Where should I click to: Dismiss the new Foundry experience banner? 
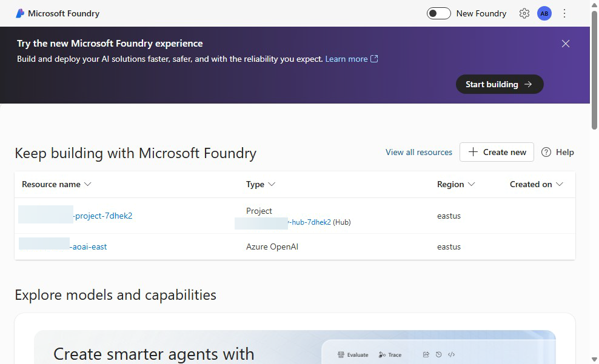pyautogui.click(x=566, y=44)
